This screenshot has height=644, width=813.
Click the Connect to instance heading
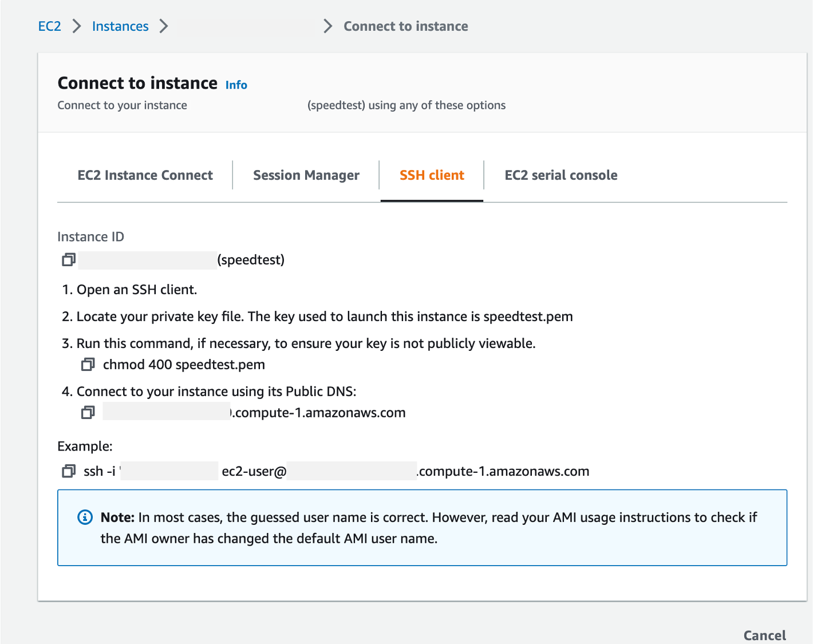pyautogui.click(x=137, y=83)
